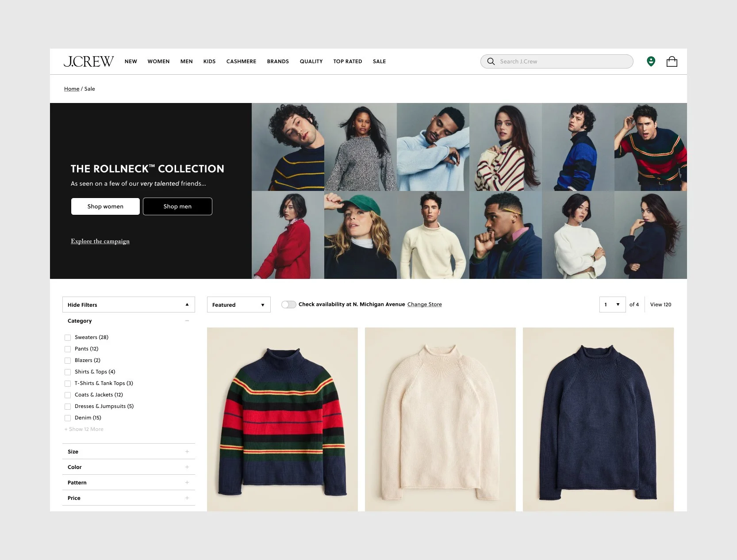This screenshot has width=737, height=560.
Task: Check the Blazers (2) checkbox
Action: [68, 361]
